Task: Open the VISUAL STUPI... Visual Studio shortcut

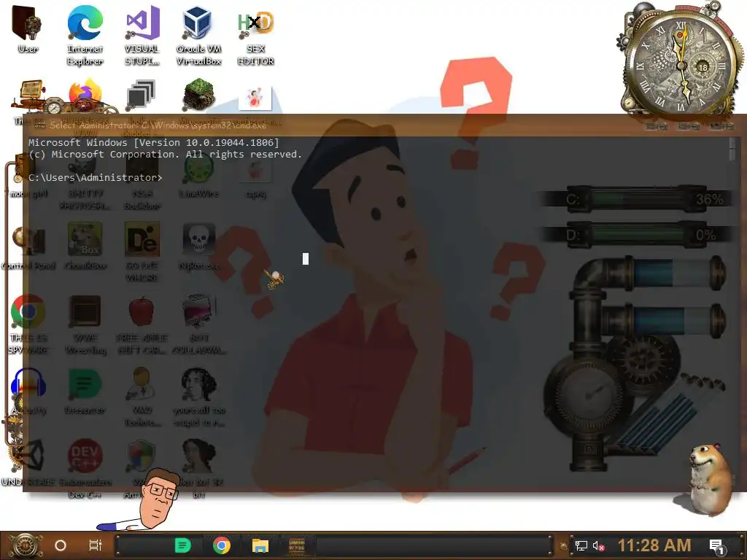Action: pyautogui.click(x=142, y=35)
